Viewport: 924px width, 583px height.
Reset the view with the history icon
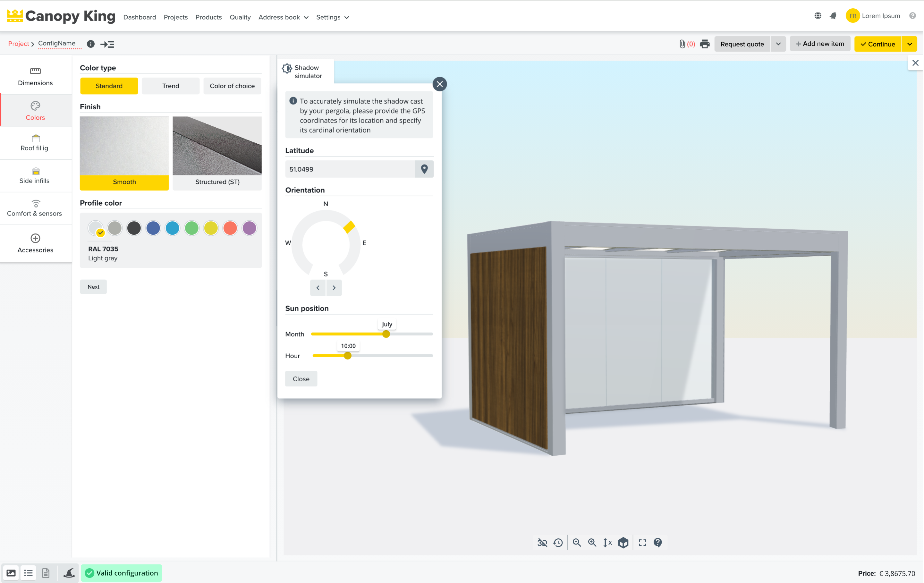click(x=558, y=542)
